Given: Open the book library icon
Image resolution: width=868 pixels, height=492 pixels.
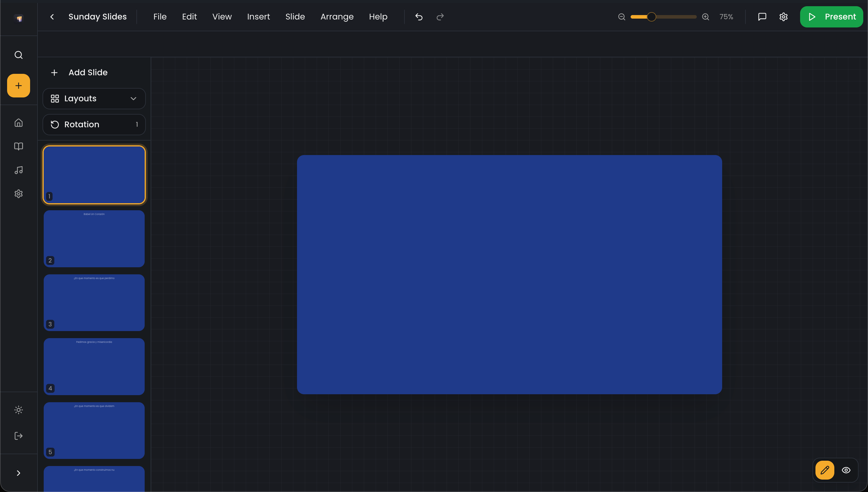Looking at the screenshot, I should tap(19, 146).
